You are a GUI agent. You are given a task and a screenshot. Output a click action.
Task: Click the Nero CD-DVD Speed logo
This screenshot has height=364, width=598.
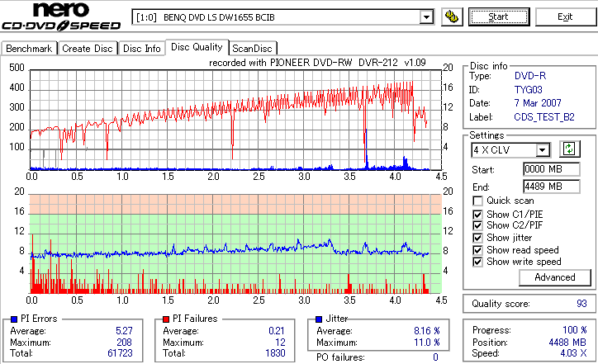tap(61, 17)
